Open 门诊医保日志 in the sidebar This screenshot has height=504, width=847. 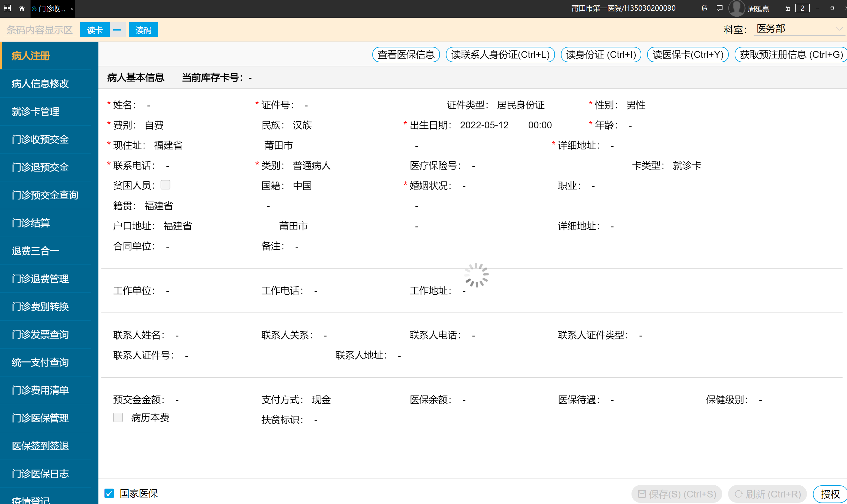tap(49, 473)
